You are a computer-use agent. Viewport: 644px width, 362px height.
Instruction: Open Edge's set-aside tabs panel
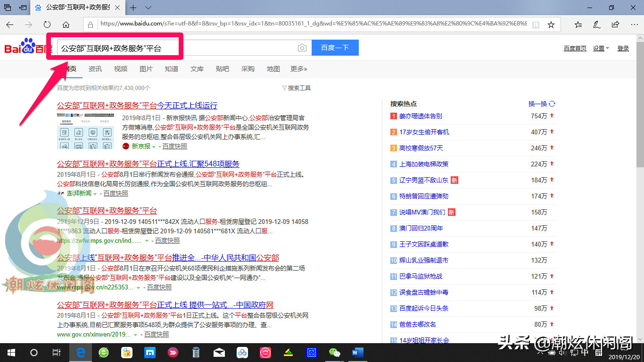(x=8, y=8)
